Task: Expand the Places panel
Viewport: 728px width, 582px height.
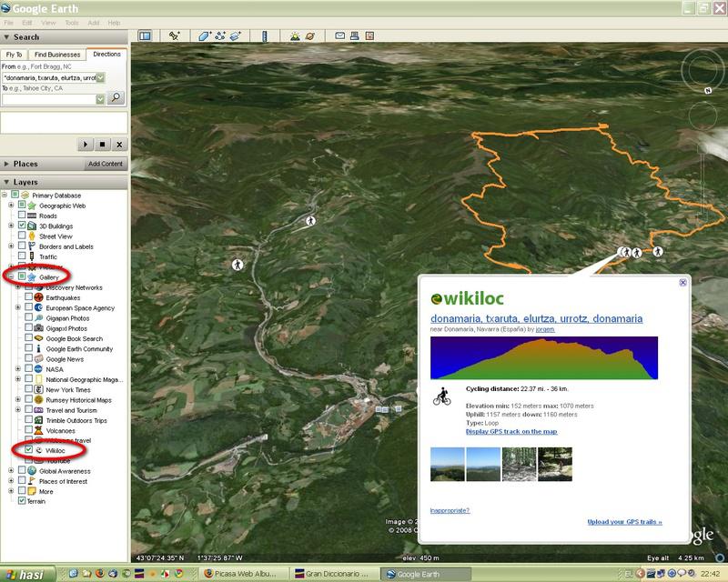Action: [x=6, y=164]
